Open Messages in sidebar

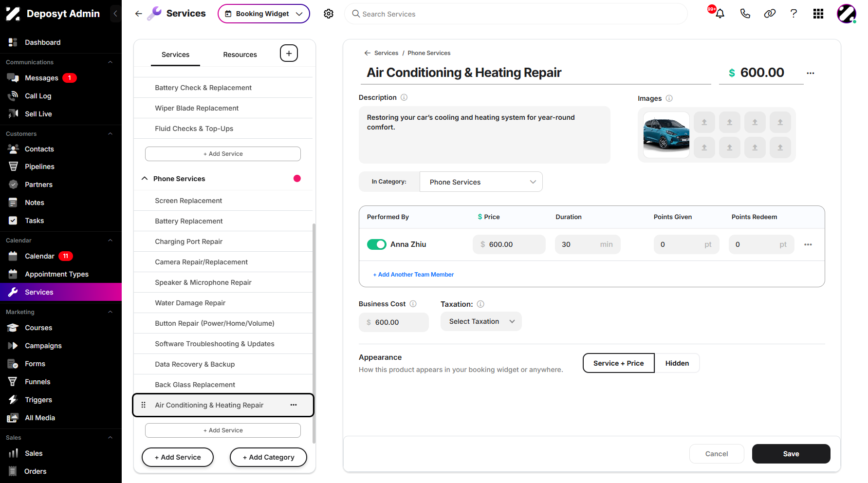[x=61, y=78]
